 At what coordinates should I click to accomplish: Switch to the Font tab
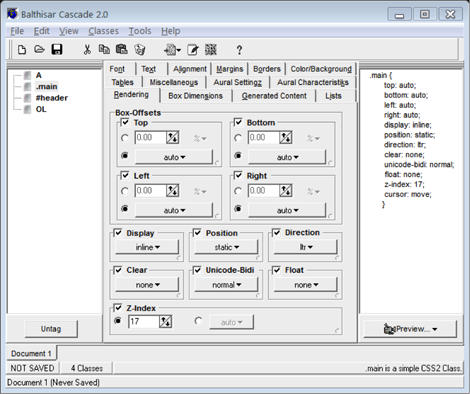coord(117,69)
